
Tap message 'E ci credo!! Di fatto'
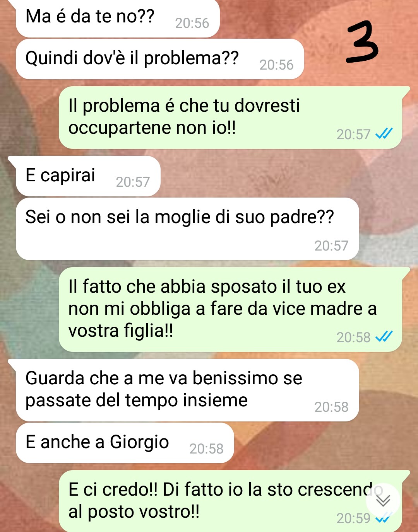230,501
